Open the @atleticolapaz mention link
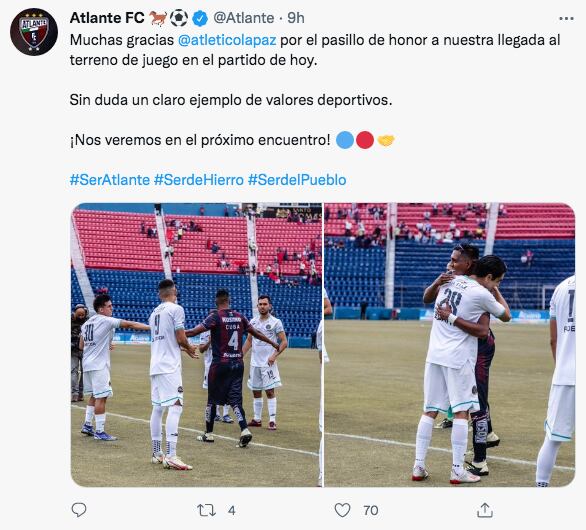 coord(227,40)
